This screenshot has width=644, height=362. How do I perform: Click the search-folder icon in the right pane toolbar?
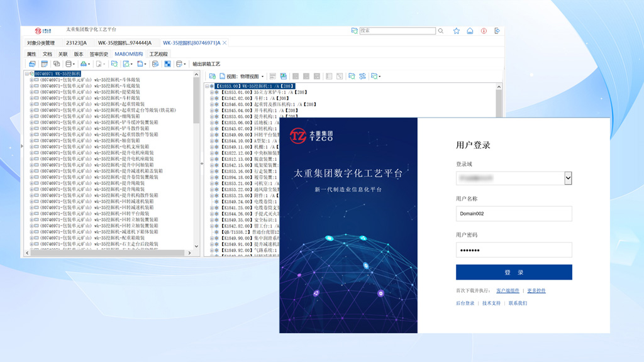pos(352,77)
